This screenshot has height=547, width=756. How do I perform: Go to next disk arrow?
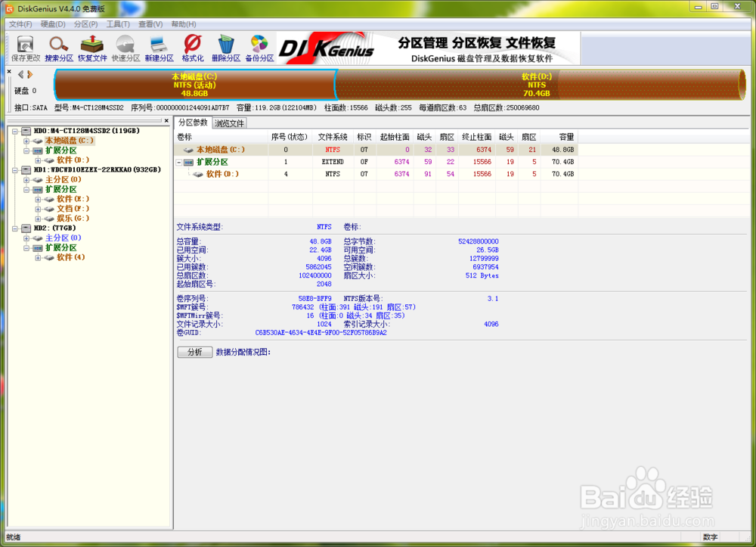pyautogui.click(x=30, y=74)
